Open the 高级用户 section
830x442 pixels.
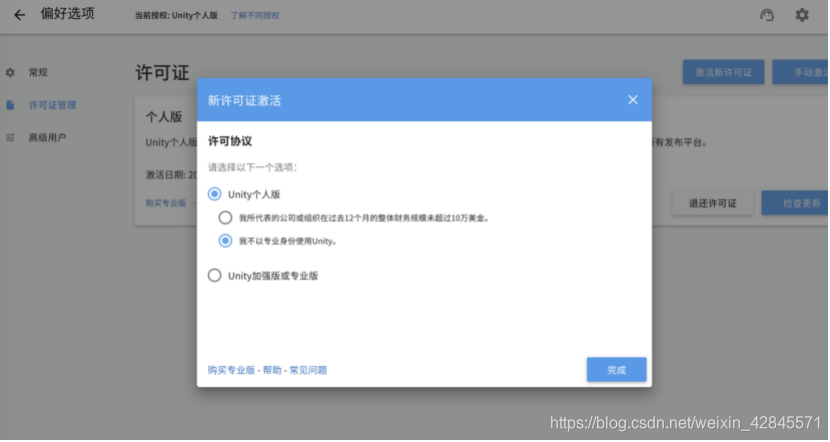[x=47, y=138]
